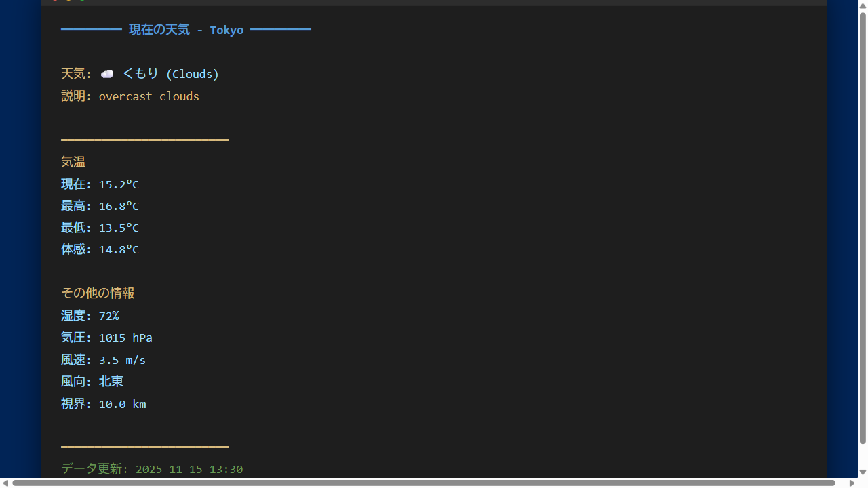Click the horizontal scrollbar left arrow
Image resolution: width=868 pixels, height=488 pixels.
click(5, 483)
